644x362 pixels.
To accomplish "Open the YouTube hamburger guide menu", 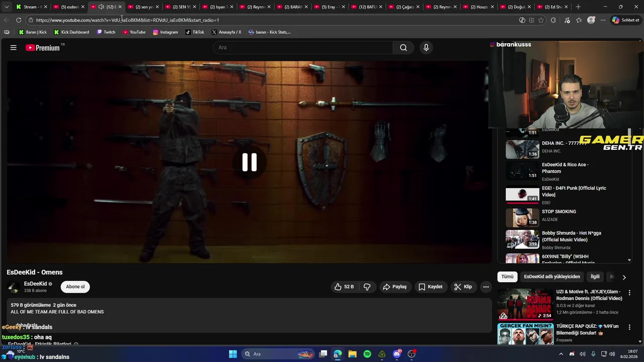I will coord(14,48).
